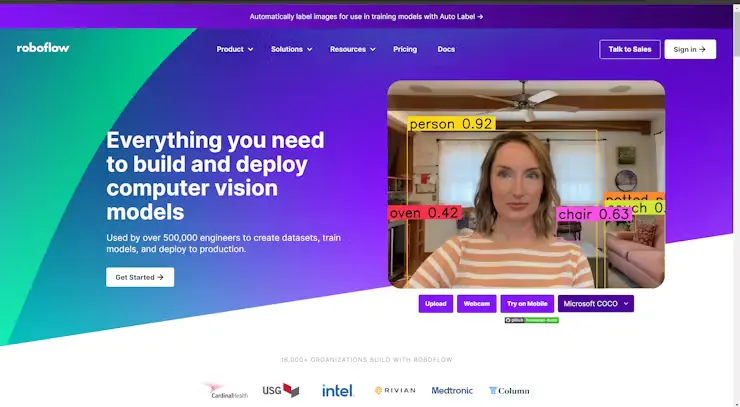Expand the Resources menu
Viewport: 740px width, 407px height.
click(x=353, y=49)
